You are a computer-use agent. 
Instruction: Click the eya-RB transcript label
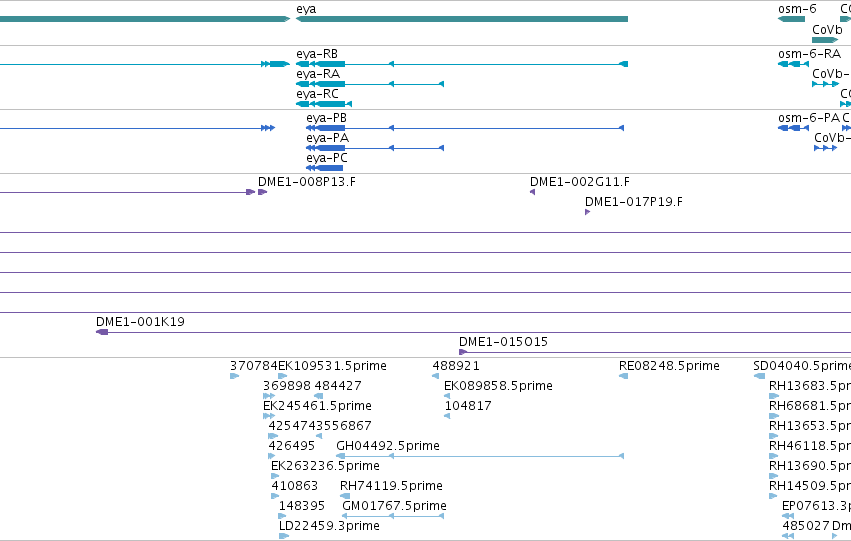tap(317, 54)
